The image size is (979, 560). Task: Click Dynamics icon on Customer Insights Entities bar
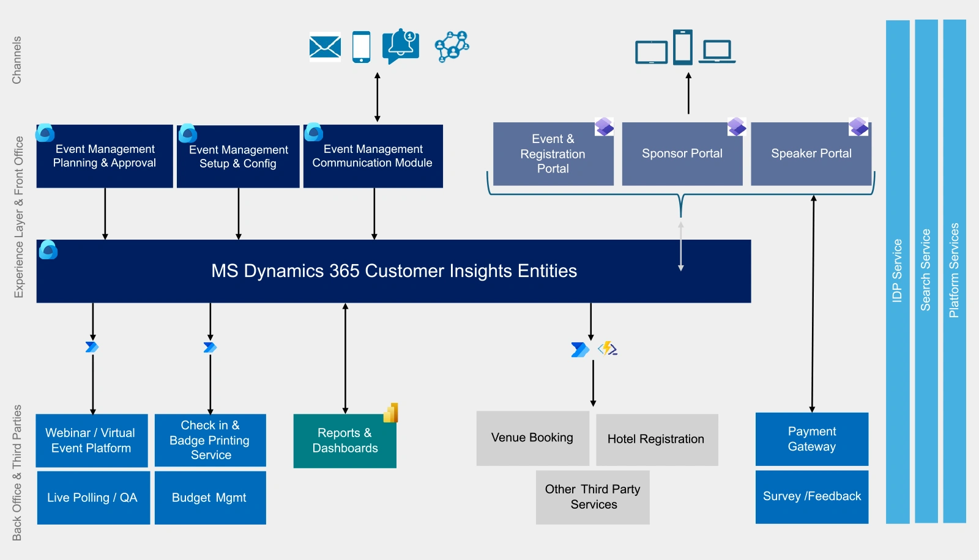click(48, 249)
